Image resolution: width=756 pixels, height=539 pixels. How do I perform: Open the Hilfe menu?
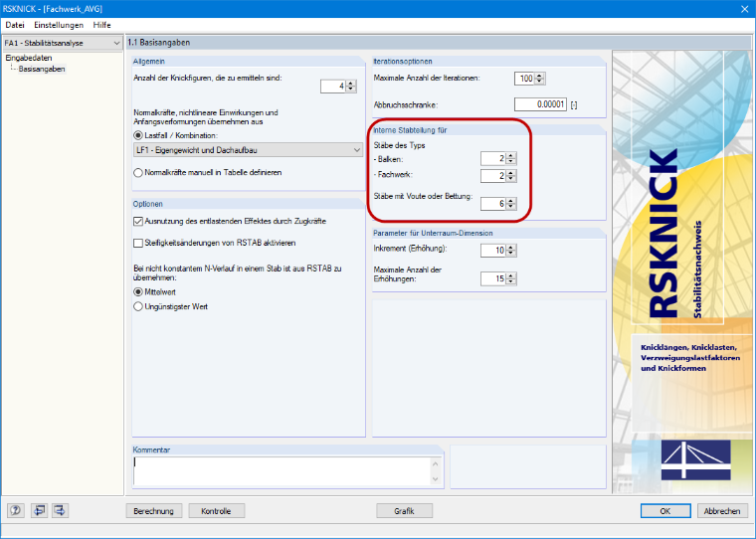(101, 25)
